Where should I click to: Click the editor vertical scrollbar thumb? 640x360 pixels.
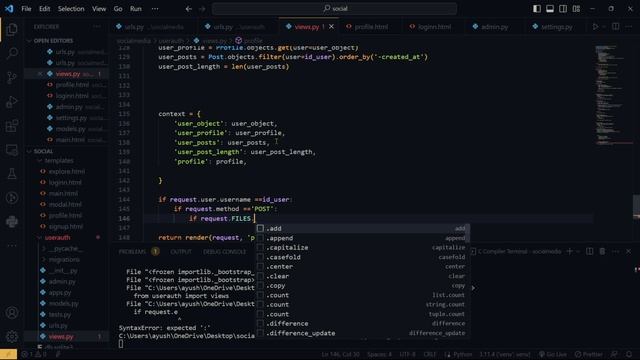(x=636, y=207)
